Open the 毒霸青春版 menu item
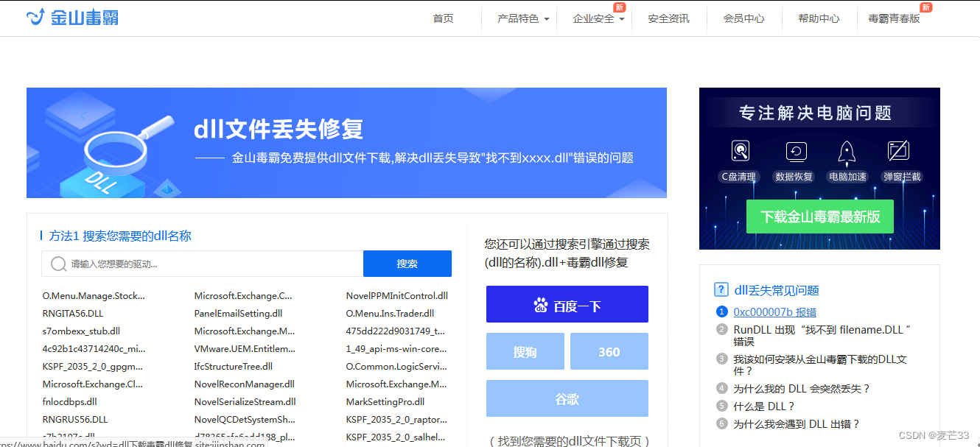This screenshot has width=980, height=447. 894,18
